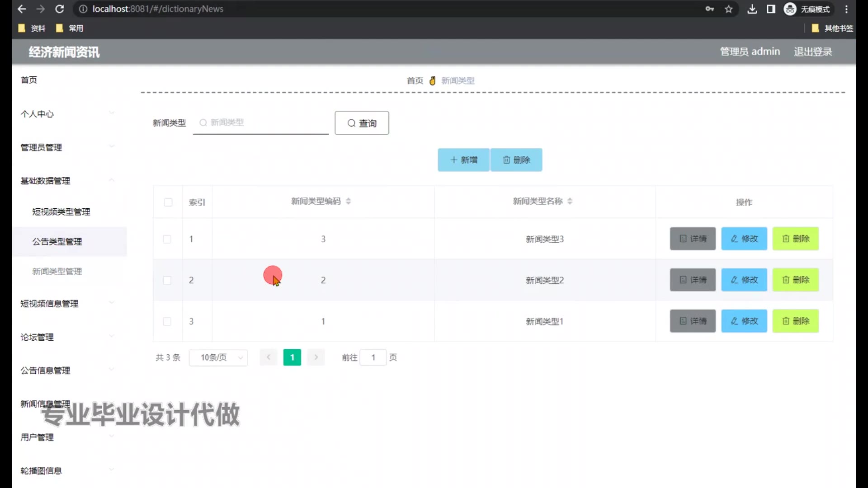Click 退出登录 link in header
868x488 pixels.
[813, 52]
